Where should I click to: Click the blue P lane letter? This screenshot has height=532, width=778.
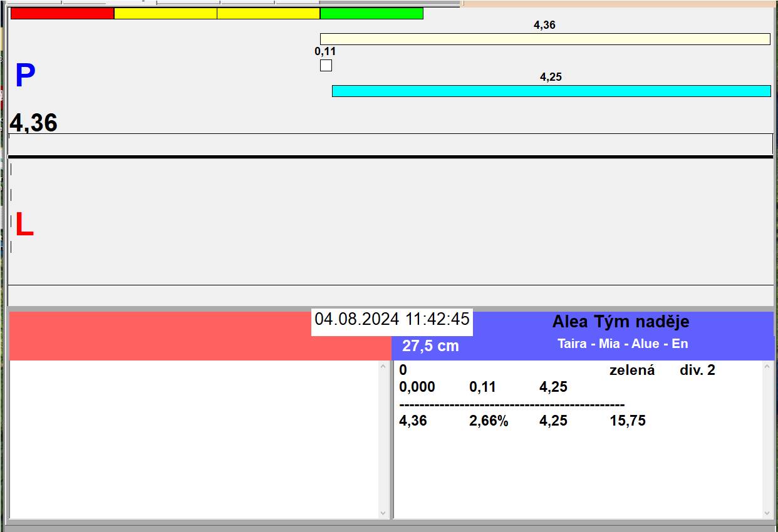pos(25,76)
